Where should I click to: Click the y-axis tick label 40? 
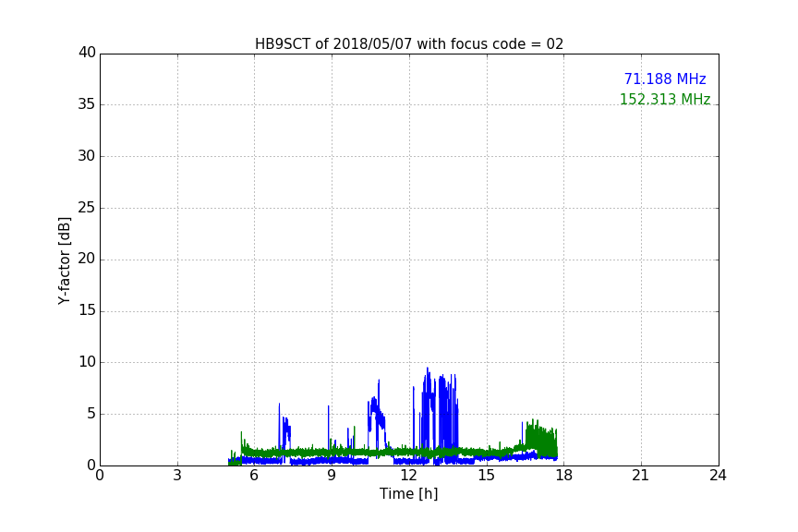point(87,53)
